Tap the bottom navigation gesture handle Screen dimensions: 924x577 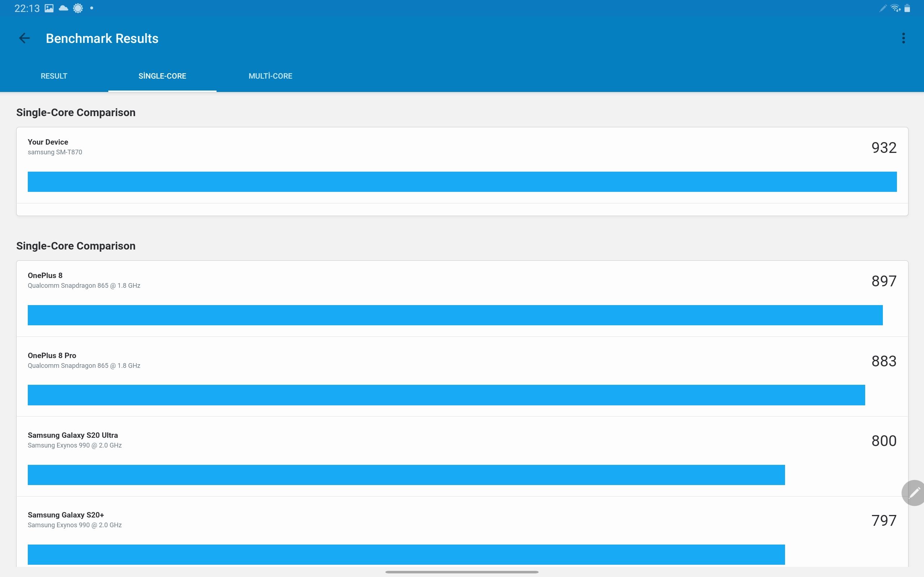(462, 572)
